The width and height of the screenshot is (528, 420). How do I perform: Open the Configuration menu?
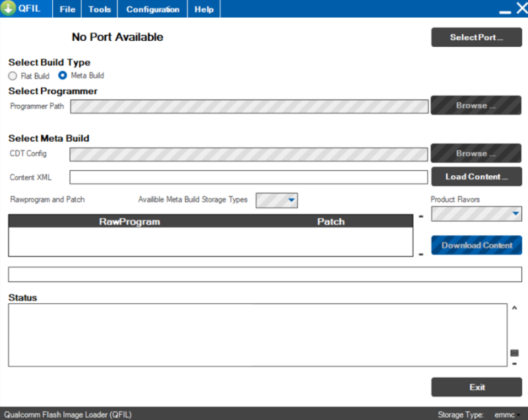[x=152, y=9]
